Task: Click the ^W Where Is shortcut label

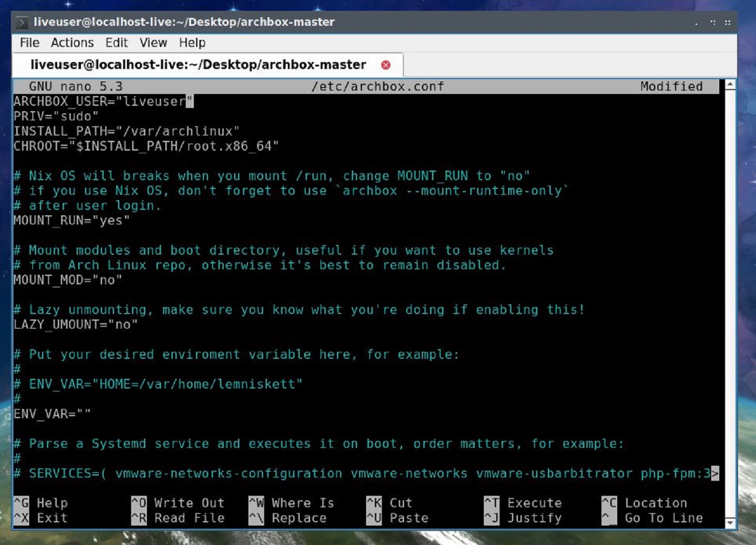Action: pos(292,503)
